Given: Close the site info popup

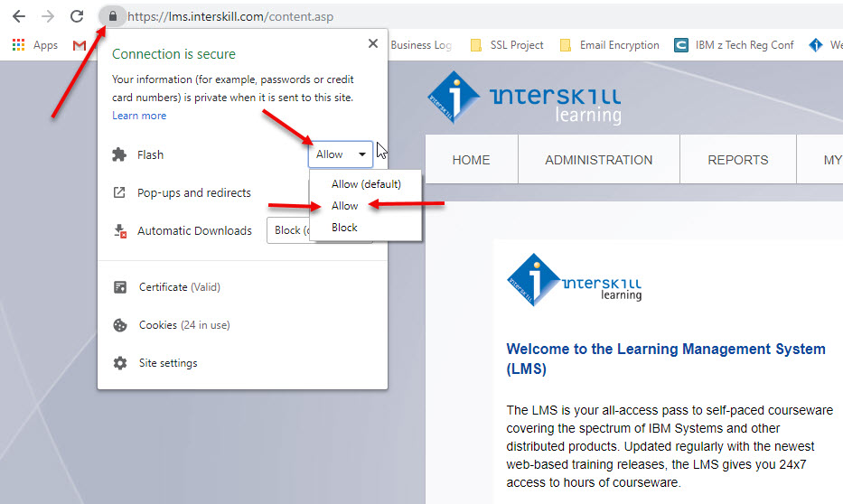Looking at the screenshot, I should (373, 43).
